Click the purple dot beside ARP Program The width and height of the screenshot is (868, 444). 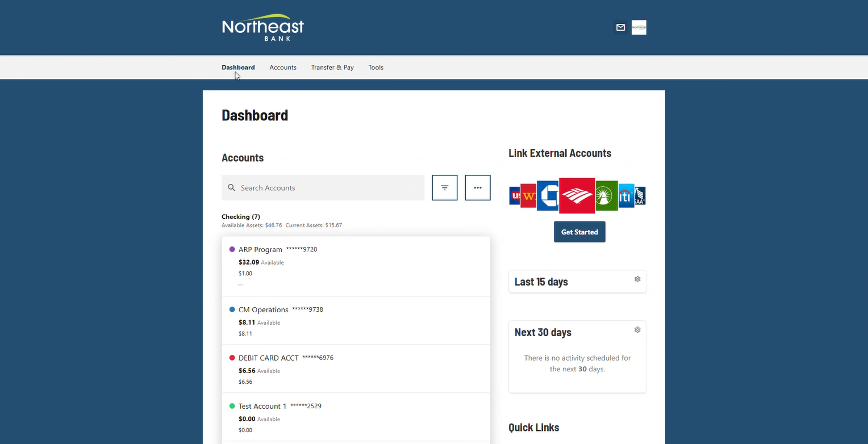[x=232, y=249]
